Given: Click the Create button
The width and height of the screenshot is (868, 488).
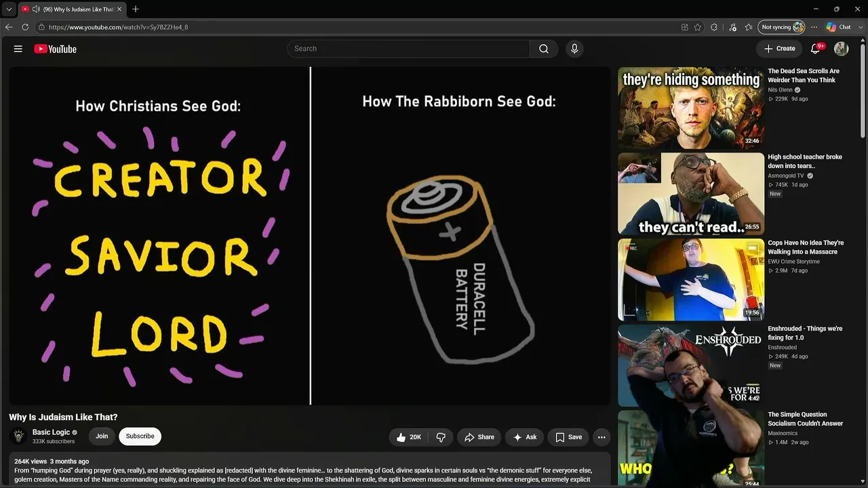Looking at the screenshot, I should coord(779,49).
